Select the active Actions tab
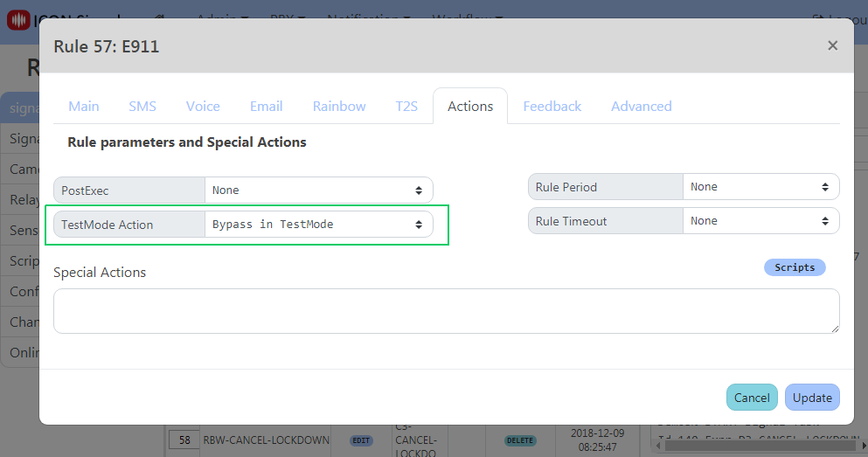Viewport: 868px width, 457px height. pos(470,106)
